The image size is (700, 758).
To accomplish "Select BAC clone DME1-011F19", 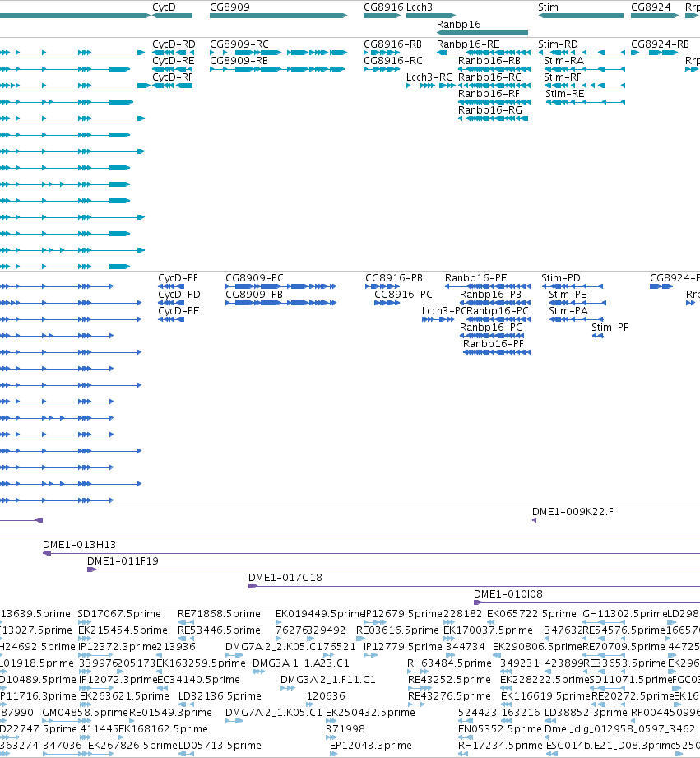I will click(x=393, y=570).
